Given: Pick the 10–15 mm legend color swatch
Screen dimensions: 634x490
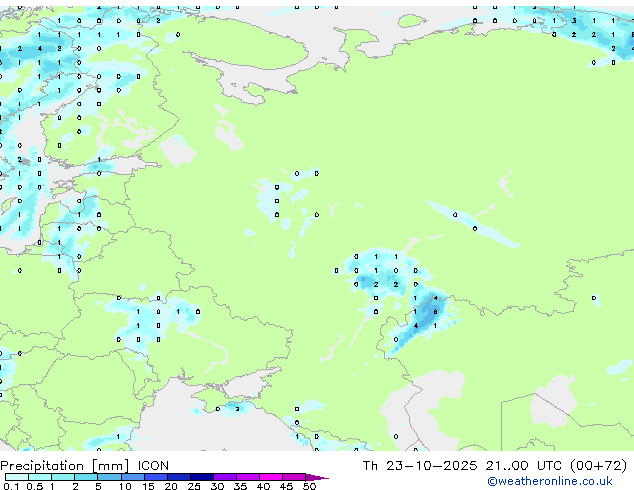Looking at the screenshot, I should 132,477.
